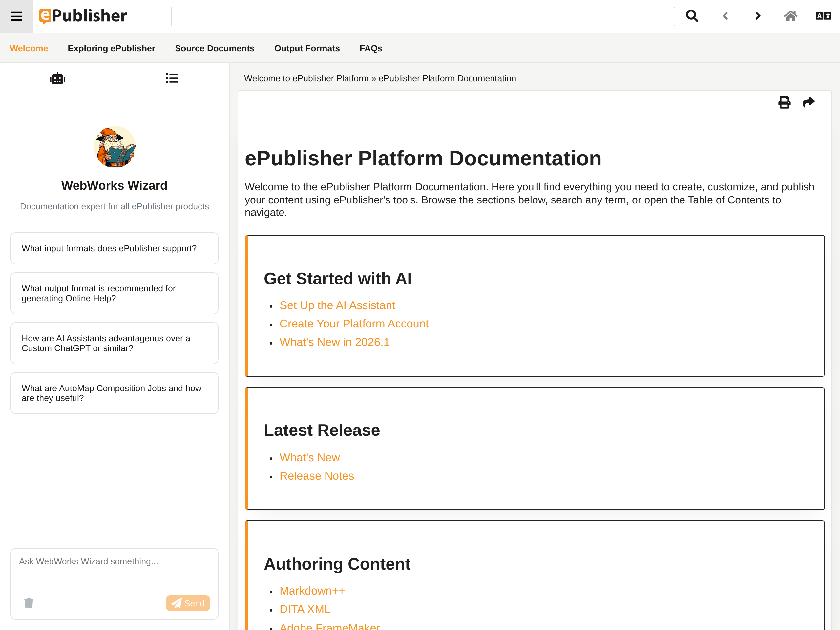Open the Release Notes link
The width and height of the screenshot is (840, 630).
[x=317, y=476]
